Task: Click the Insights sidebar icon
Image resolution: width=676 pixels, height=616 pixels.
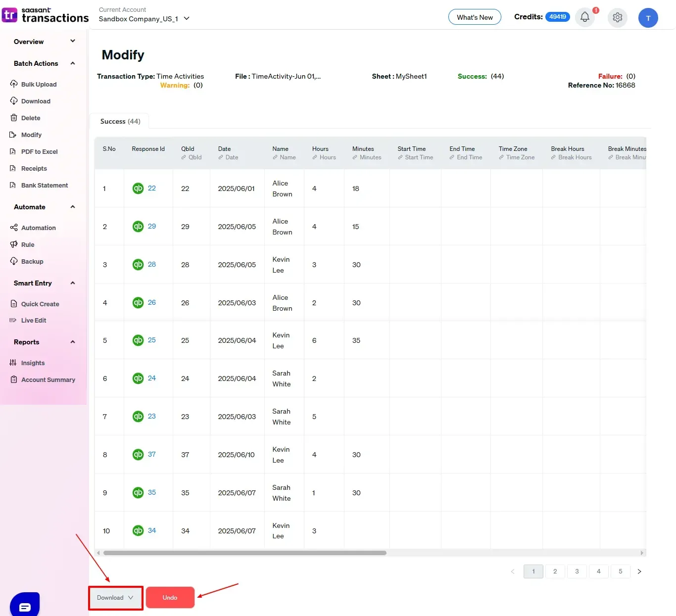Action: click(x=13, y=362)
